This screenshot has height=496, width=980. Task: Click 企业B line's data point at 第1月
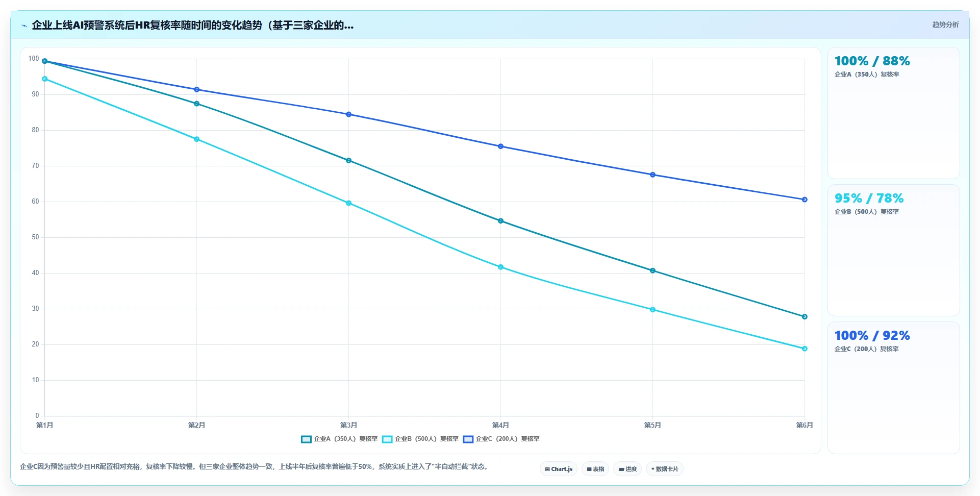point(45,79)
